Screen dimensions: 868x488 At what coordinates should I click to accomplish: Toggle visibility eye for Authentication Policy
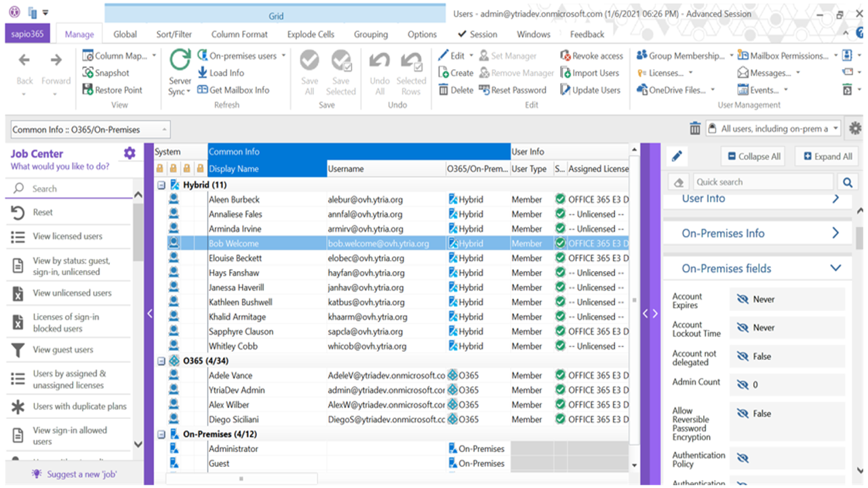(x=743, y=459)
